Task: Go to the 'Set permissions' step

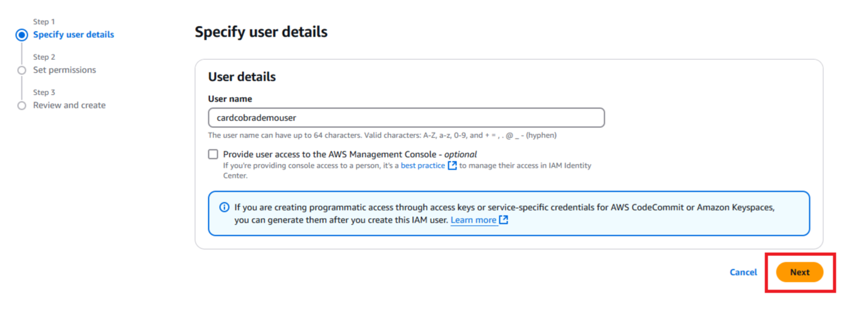Action: point(64,70)
